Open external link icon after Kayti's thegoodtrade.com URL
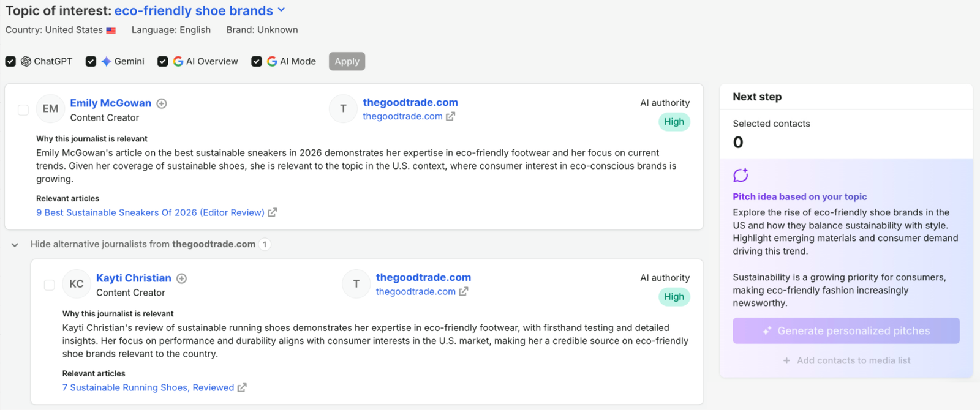Image resolution: width=980 pixels, height=410 pixels. (464, 291)
